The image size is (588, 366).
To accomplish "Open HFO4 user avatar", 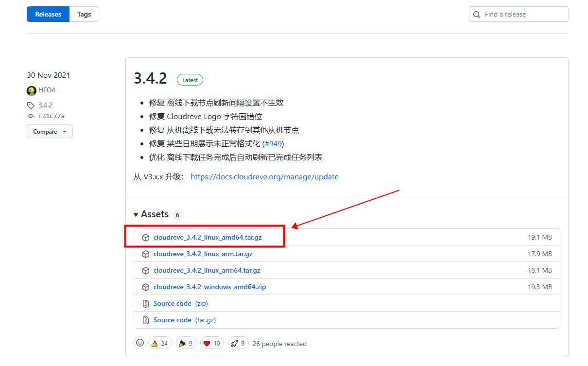I will click(x=32, y=90).
